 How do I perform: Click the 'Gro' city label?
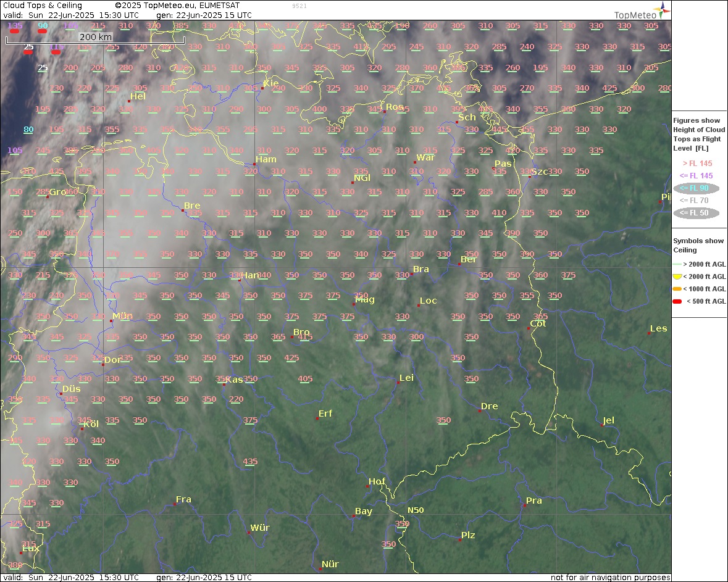pyautogui.click(x=57, y=192)
